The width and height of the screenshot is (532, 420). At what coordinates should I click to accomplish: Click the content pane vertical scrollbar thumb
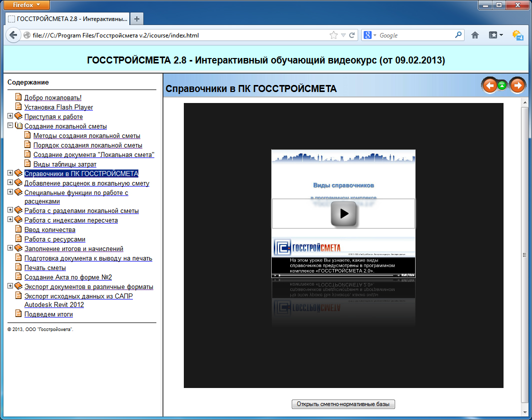point(525,254)
